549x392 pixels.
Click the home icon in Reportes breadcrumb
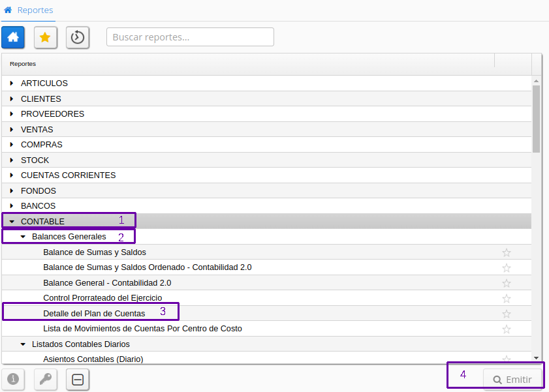(8, 10)
